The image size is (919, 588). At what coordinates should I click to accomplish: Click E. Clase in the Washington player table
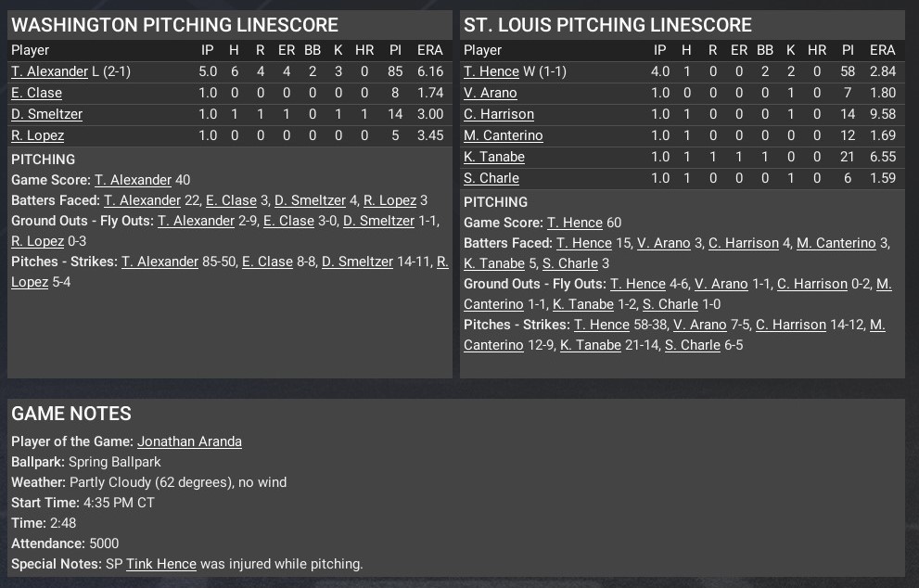click(x=36, y=93)
